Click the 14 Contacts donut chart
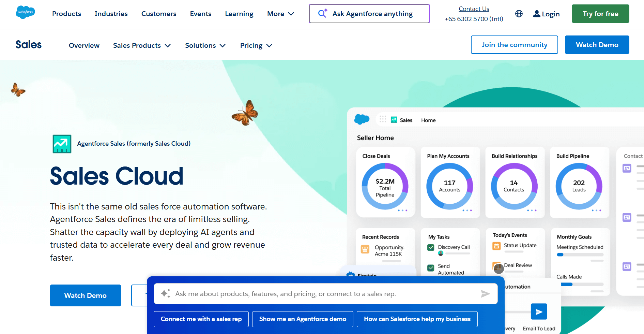The width and height of the screenshot is (644, 334). coord(514,186)
